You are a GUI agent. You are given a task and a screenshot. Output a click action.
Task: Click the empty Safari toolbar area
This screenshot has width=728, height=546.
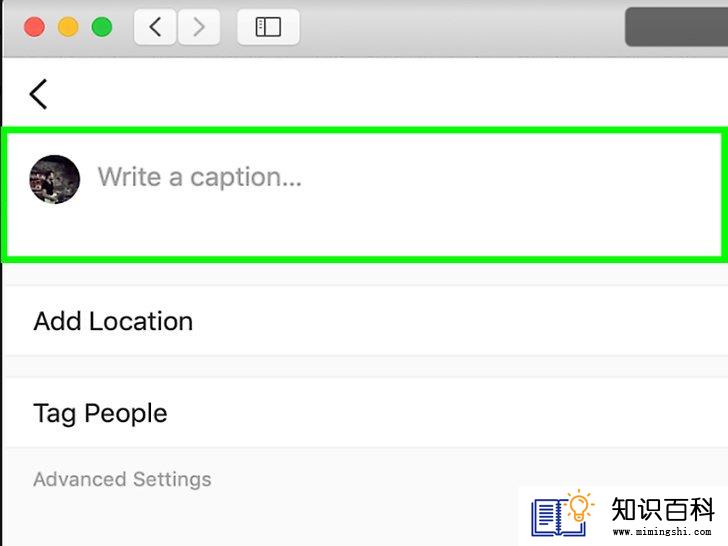click(462, 27)
